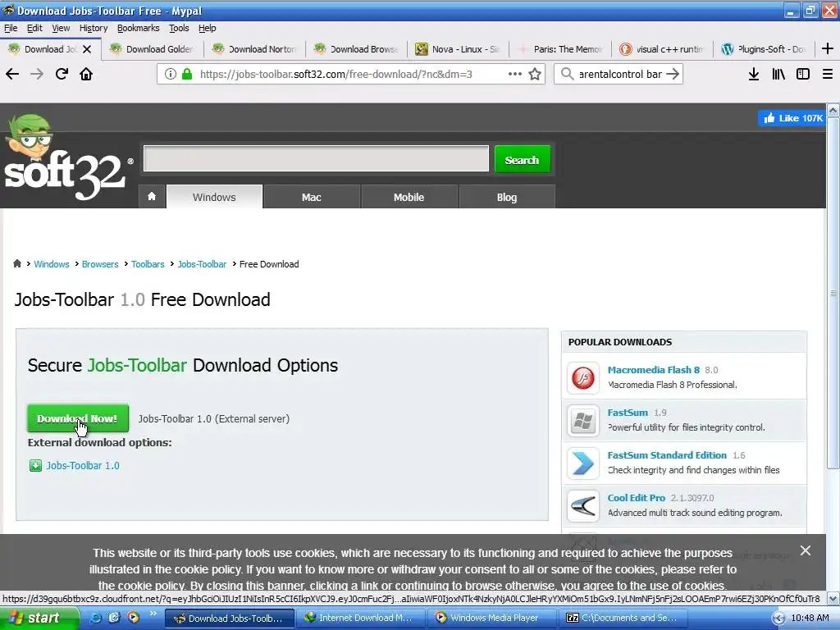Click in the soft32 search input field
The width and height of the screenshot is (840, 630).
pos(316,158)
